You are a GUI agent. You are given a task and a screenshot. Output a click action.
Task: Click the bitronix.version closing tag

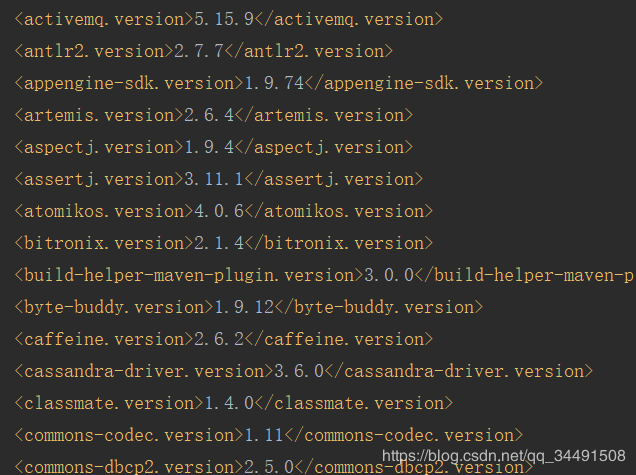click(x=334, y=243)
